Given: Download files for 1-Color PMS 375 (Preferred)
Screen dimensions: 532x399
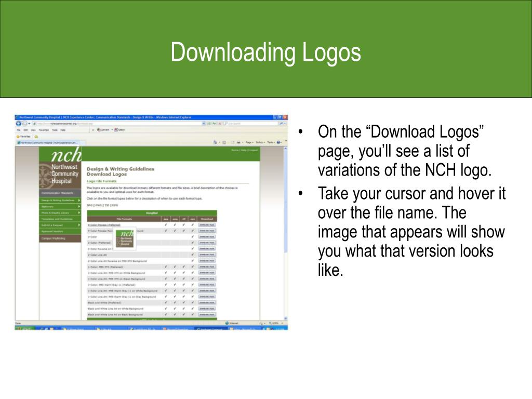Looking at the screenshot, I should [x=207, y=267].
